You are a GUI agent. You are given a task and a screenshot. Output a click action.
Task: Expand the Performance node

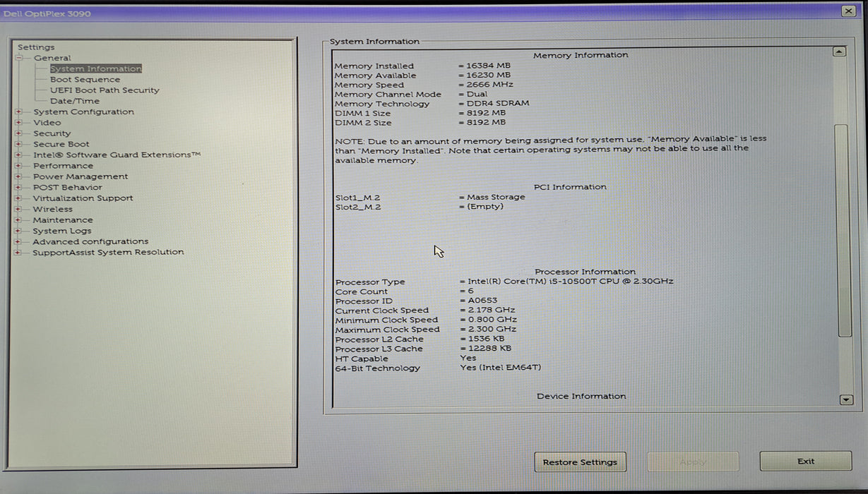tap(18, 166)
